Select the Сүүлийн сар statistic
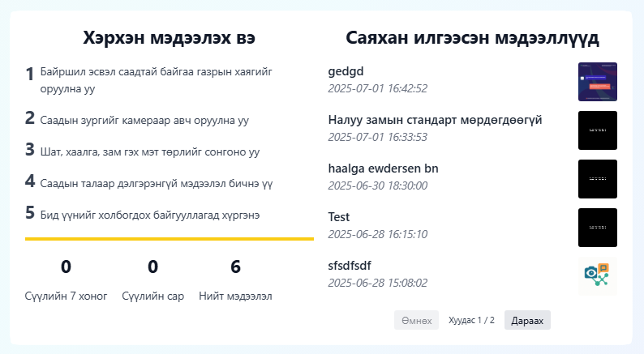The height and width of the screenshot is (354, 644). [x=152, y=267]
